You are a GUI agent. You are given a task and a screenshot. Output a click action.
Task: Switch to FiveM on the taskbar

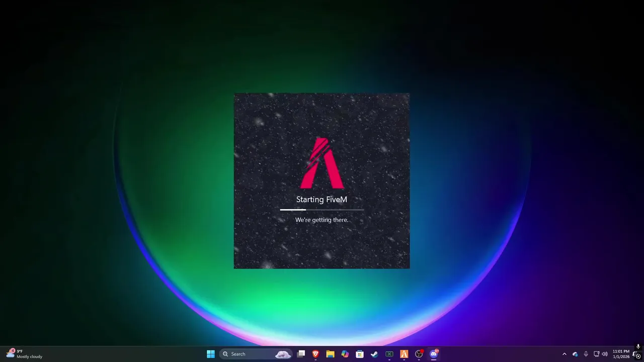click(404, 354)
